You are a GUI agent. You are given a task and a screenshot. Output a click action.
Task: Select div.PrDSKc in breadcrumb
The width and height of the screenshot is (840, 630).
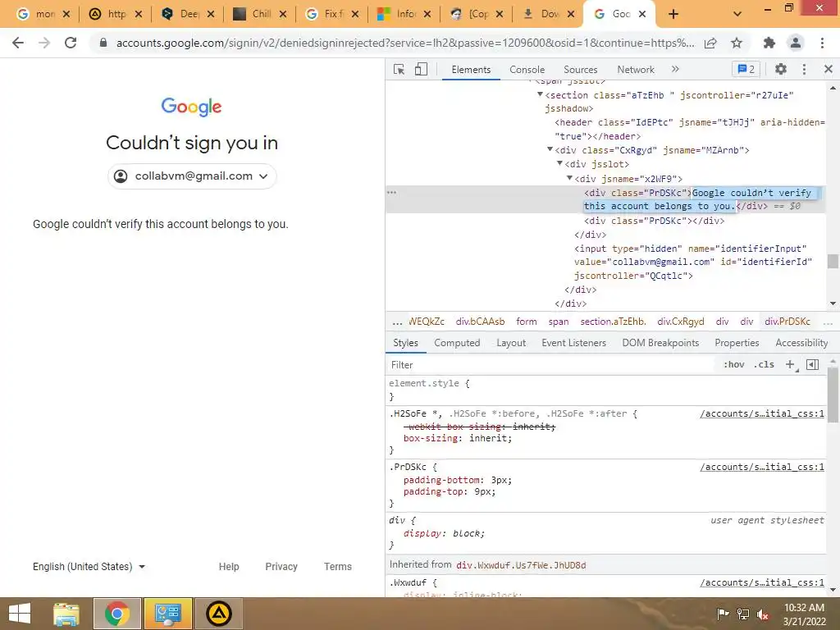click(x=787, y=322)
